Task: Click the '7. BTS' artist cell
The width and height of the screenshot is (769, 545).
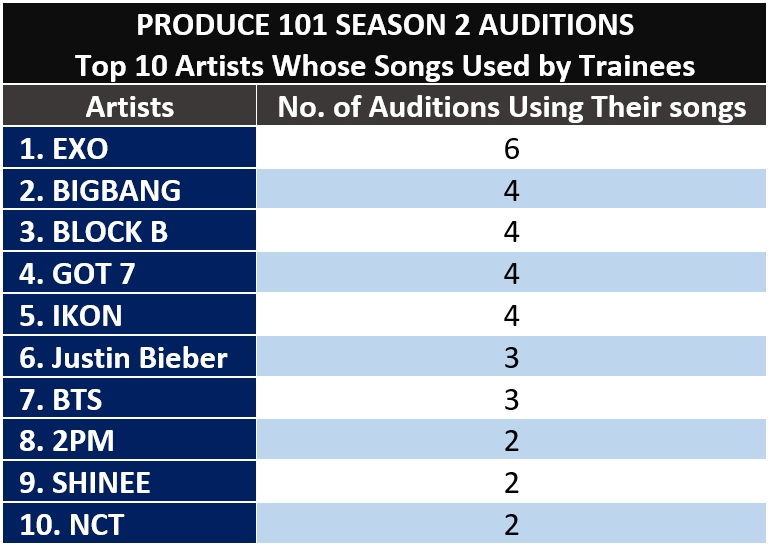Action: click(x=129, y=398)
